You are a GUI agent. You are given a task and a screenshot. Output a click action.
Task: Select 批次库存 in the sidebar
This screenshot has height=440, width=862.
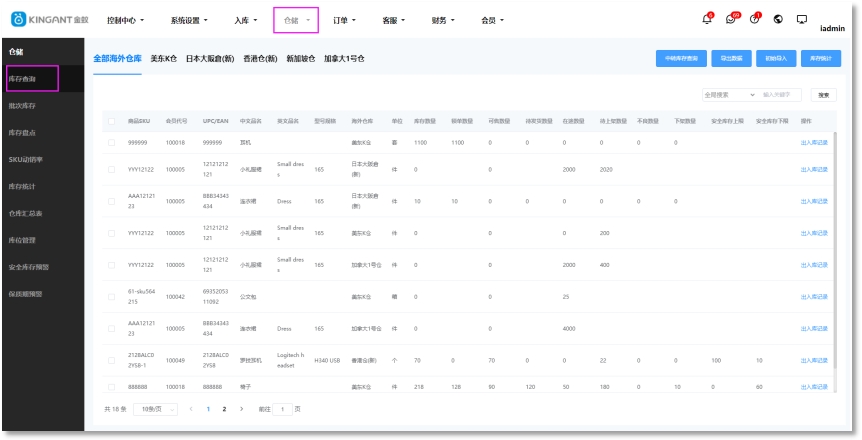[23, 105]
